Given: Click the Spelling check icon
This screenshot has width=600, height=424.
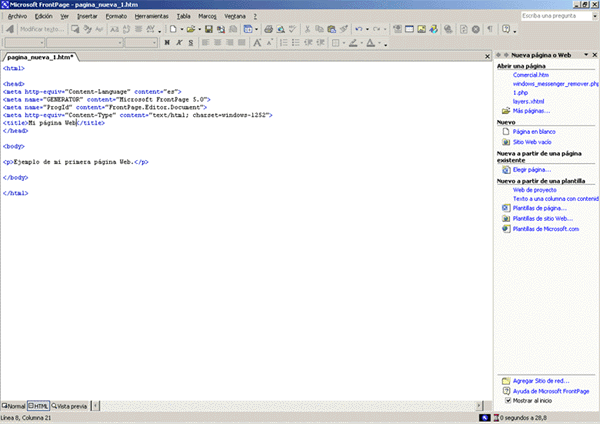Looking at the screenshot, I should [293, 29].
